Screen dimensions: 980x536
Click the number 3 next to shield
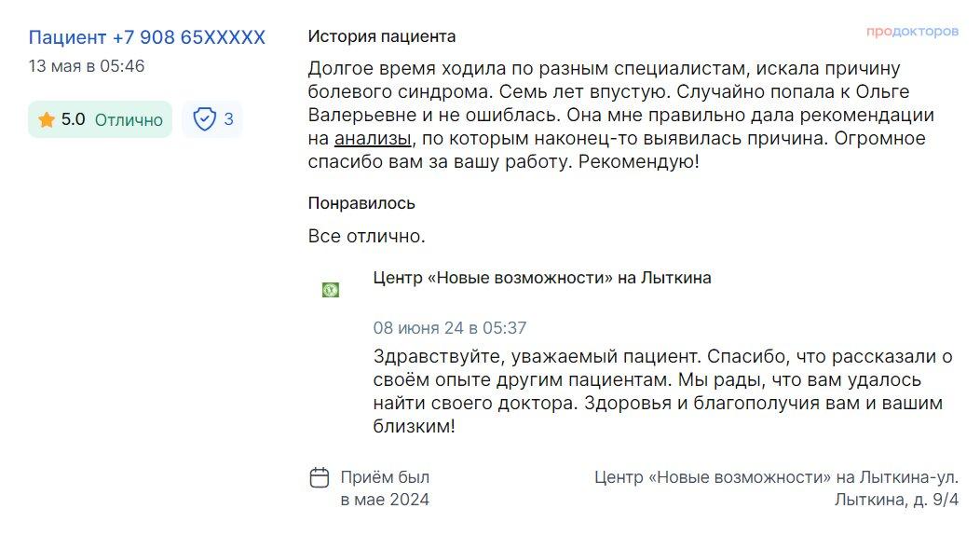(229, 118)
